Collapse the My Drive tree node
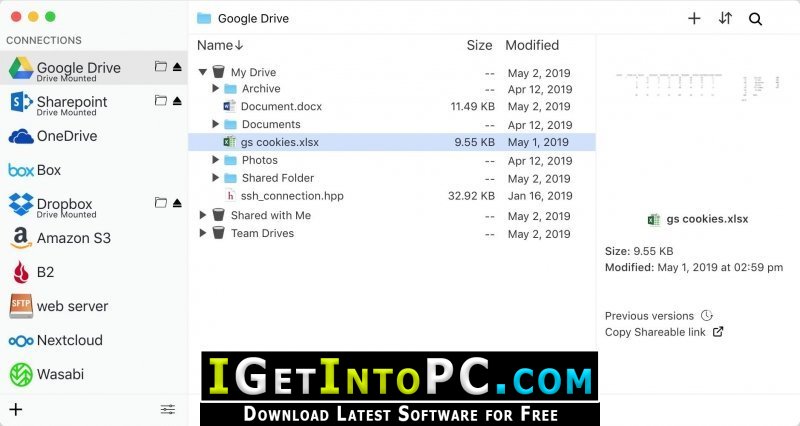This screenshot has height=426, width=800. 203,72
